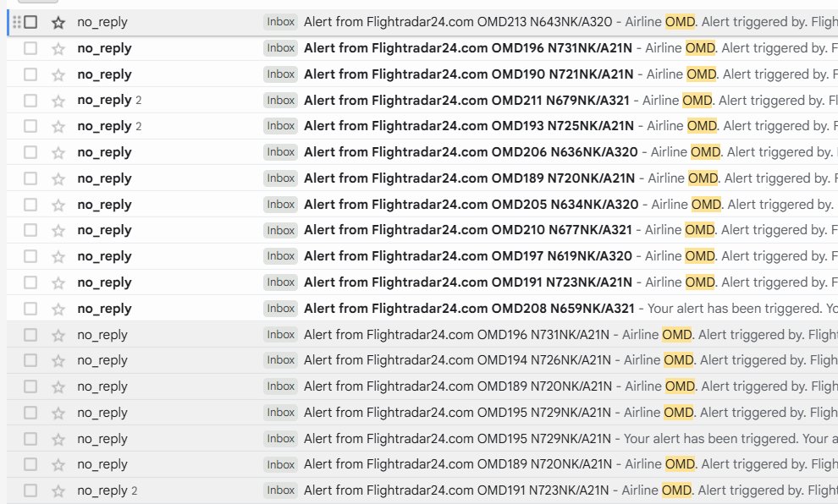Tick the checkbox for the OMD213 N643NK email

pos(30,22)
